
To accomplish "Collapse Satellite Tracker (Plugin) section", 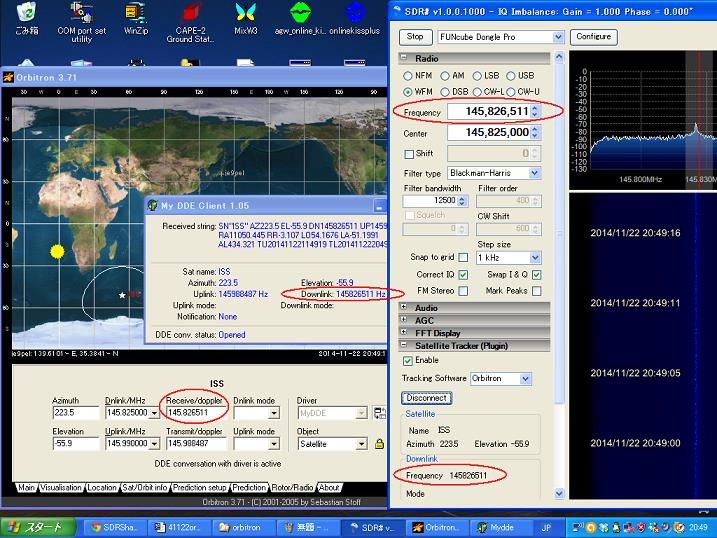I will [x=404, y=345].
